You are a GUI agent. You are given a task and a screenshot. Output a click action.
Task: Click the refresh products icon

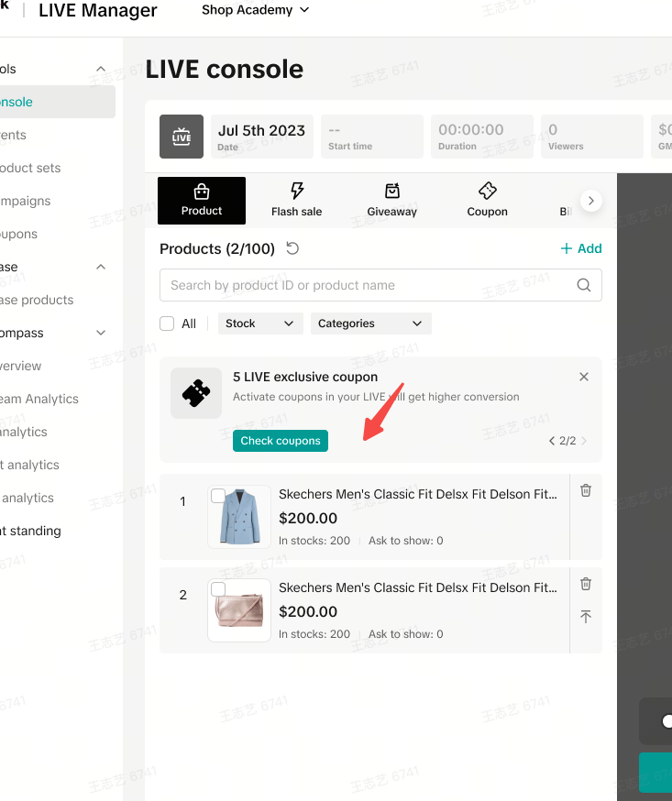coord(292,248)
